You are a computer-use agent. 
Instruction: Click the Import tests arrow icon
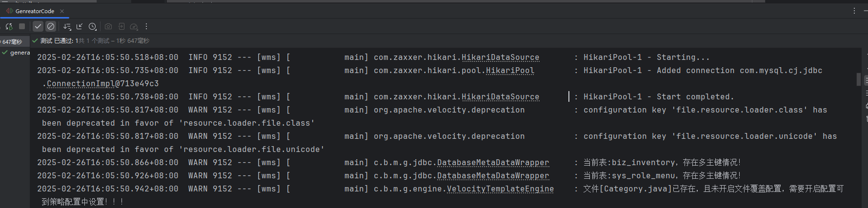(121, 26)
